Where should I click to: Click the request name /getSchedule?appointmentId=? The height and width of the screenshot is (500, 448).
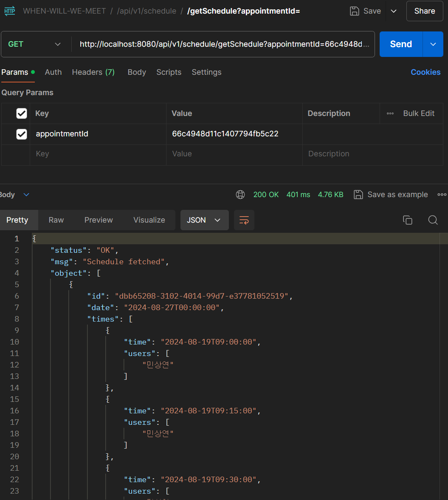244,11
